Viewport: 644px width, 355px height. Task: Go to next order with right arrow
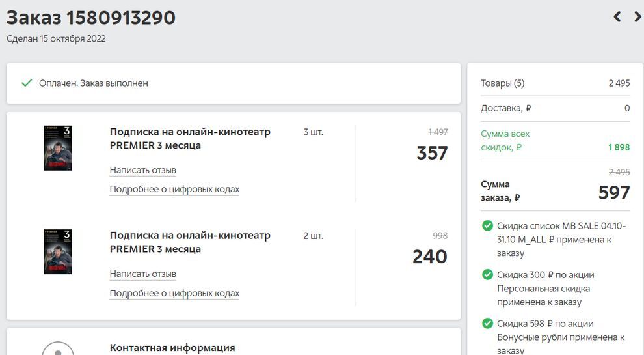coord(637,17)
